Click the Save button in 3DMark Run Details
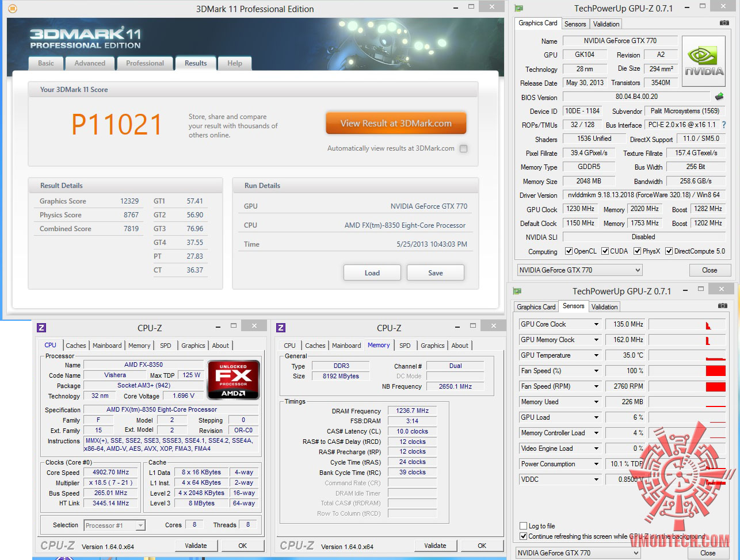The image size is (740, 560). (x=436, y=273)
